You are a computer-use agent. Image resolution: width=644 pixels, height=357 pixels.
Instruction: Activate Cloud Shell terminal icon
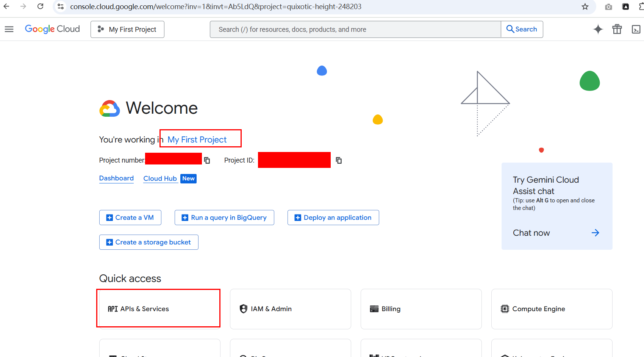tap(636, 29)
